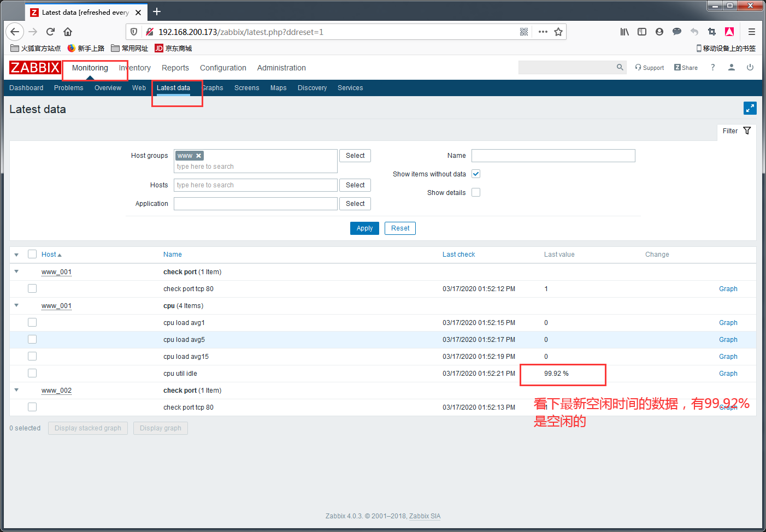Viewport: 766px width, 532px height.
Task: Check the cpu load avg1 row checkbox
Action: point(32,322)
